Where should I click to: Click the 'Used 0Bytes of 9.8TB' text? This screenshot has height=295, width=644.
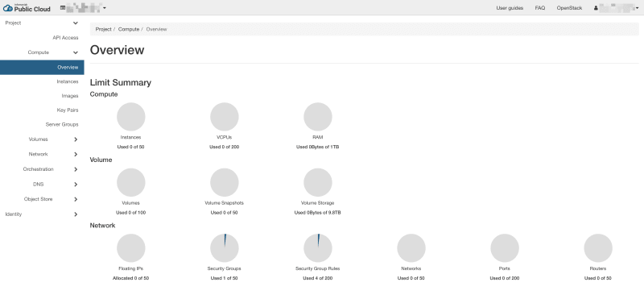(x=317, y=213)
